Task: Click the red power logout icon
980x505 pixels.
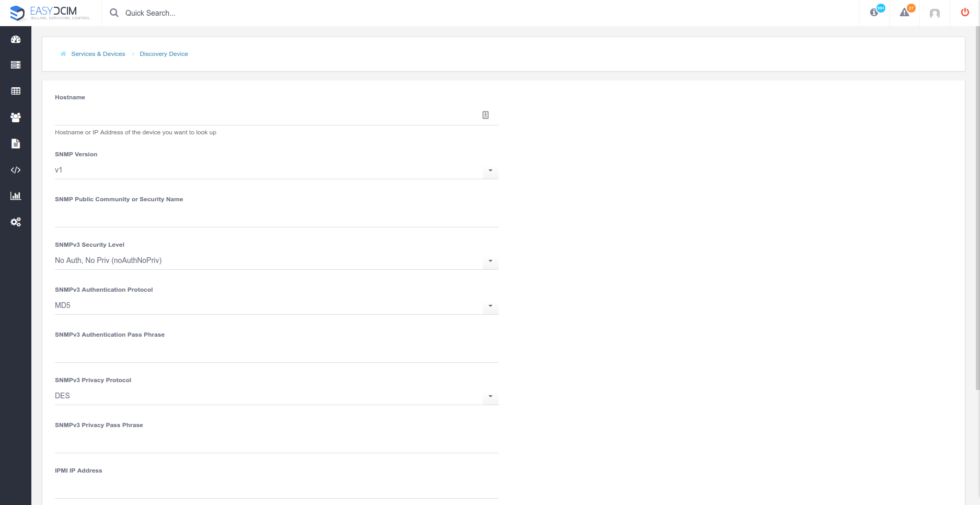Action: pyautogui.click(x=965, y=13)
